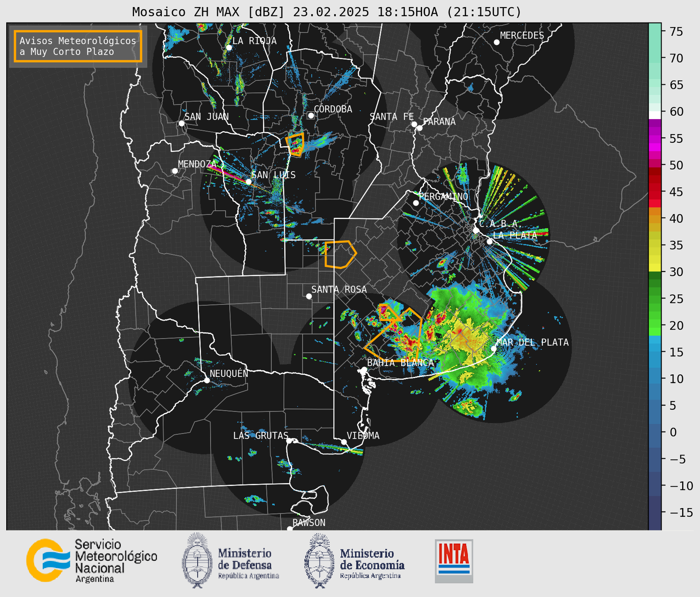Click the CÓRDOBA city label

click(333, 109)
